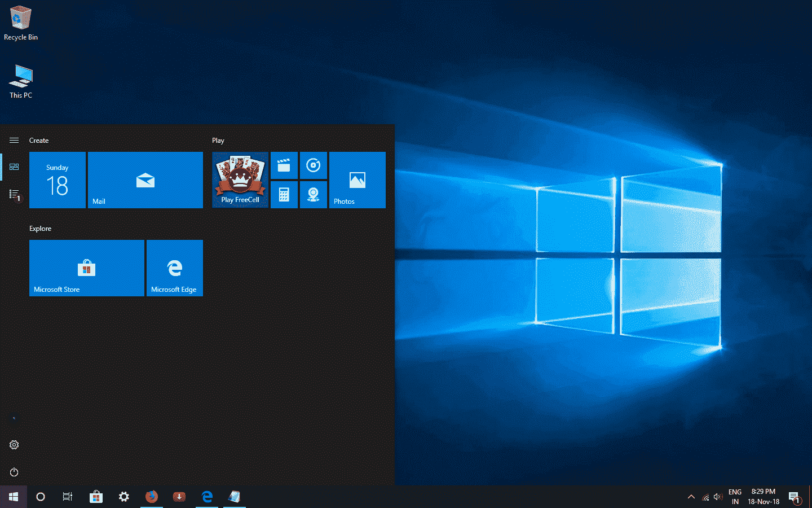Image resolution: width=812 pixels, height=508 pixels.
Task: Click the Show desktop sliver
Action: click(x=810, y=497)
